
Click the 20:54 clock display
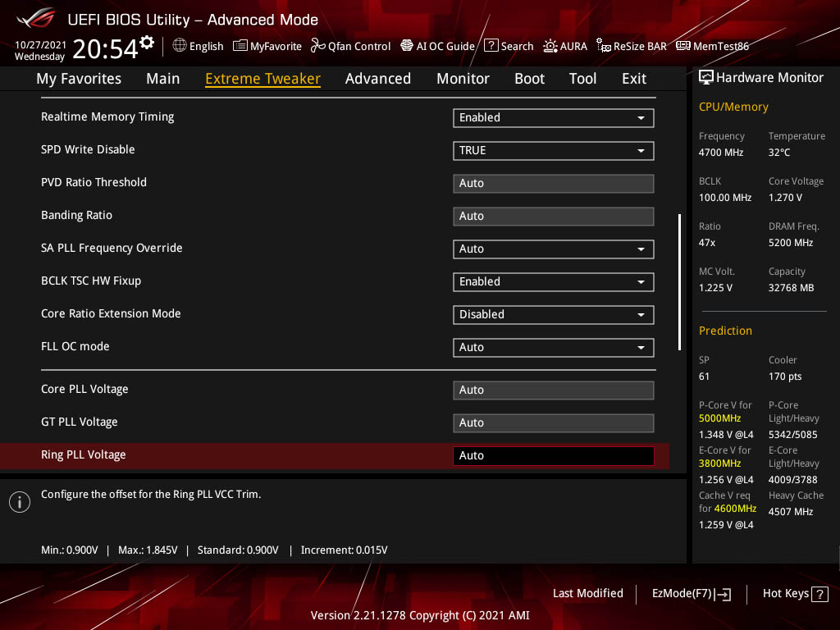coord(106,48)
